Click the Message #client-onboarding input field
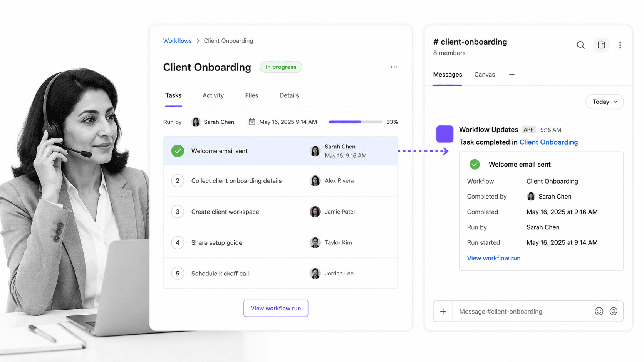 [523, 311]
